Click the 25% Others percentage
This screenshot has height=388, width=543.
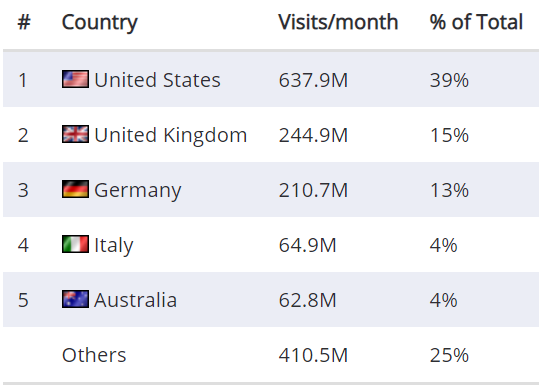coord(449,355)
